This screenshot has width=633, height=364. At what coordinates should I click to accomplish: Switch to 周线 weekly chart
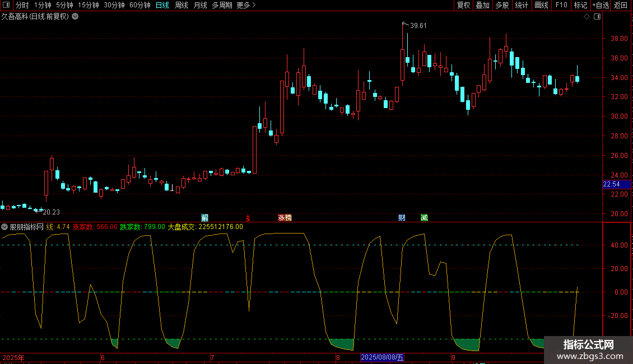click(x=181, y=5)
